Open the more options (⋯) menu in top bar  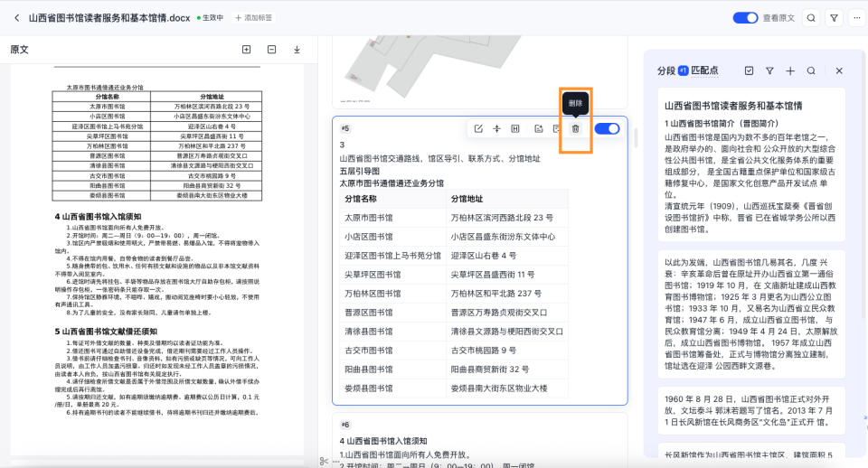coord(855,17)
